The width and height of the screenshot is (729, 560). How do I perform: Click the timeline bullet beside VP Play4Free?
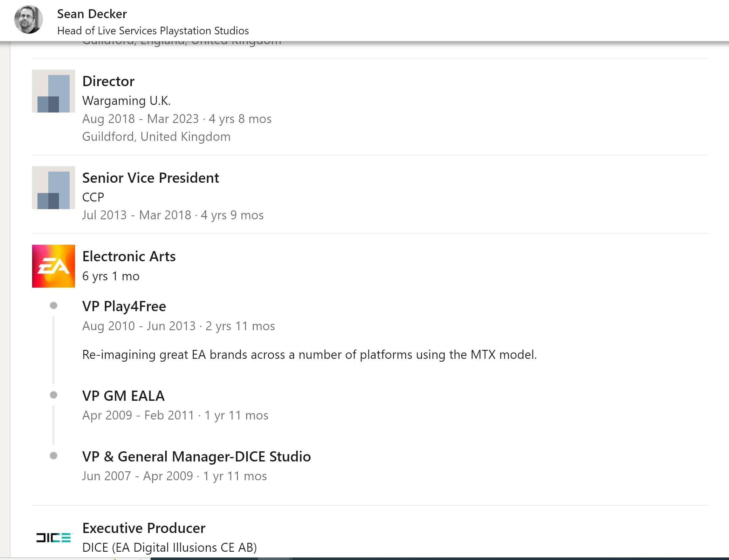(53, 306)
